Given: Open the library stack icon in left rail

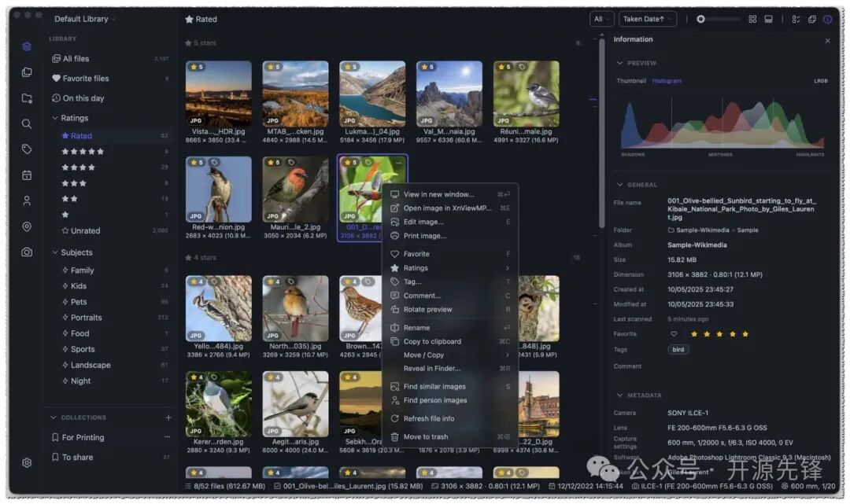Looking at the screenshot, I should pos(27,46).
